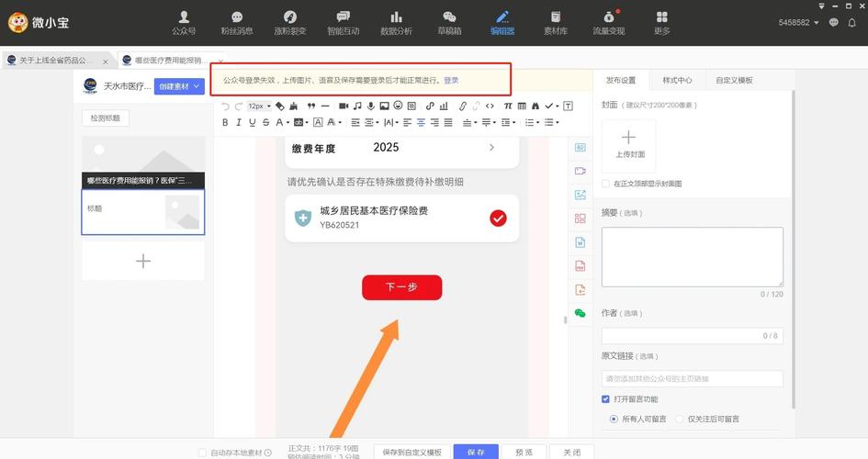Open the 5458582 account menu

[x=798, y=23]
